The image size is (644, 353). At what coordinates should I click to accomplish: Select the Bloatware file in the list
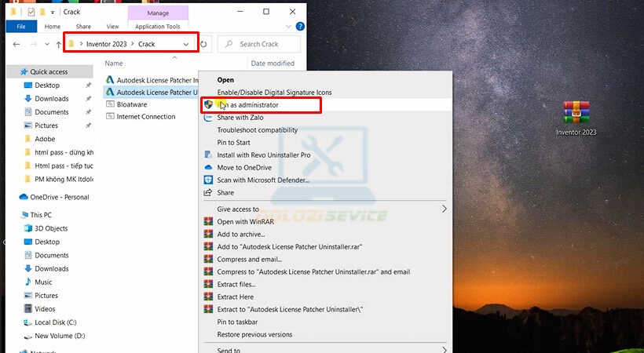[x=131, y=104]
